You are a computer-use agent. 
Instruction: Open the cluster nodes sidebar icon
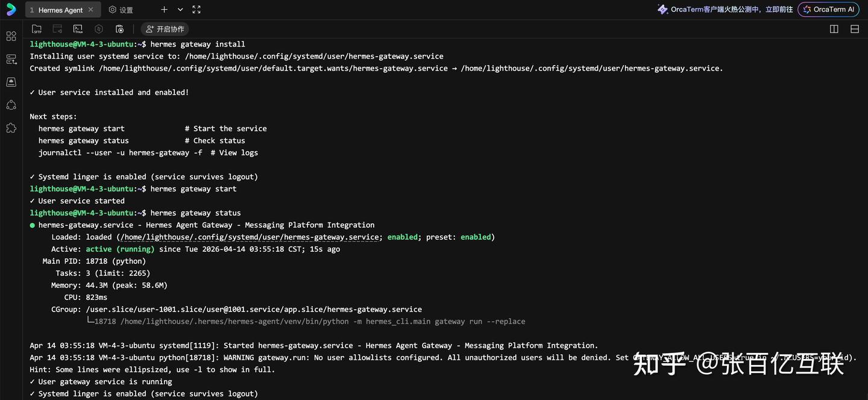click(11, 105)
